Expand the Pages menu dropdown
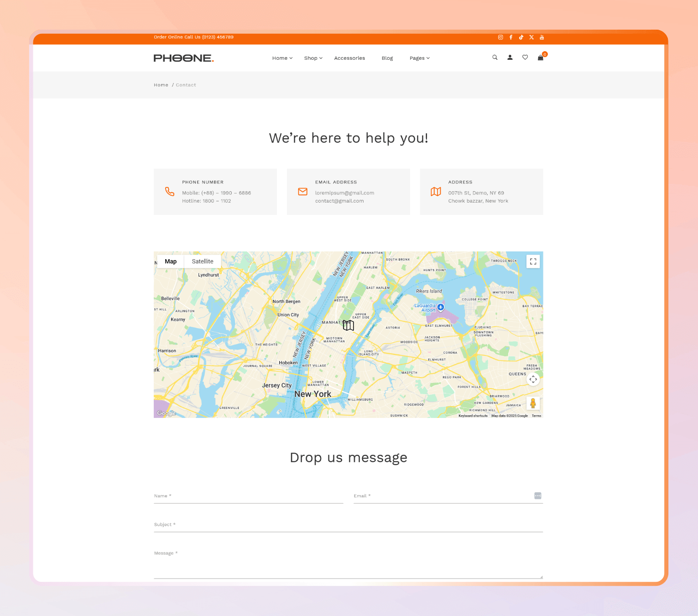The image size is (698, 616). 420,58
